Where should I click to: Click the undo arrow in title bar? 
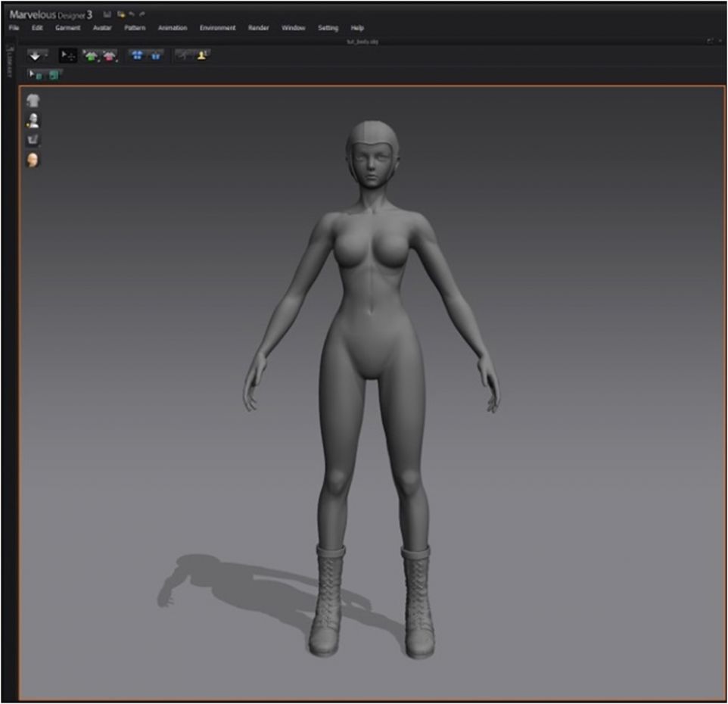coord(132,14)
